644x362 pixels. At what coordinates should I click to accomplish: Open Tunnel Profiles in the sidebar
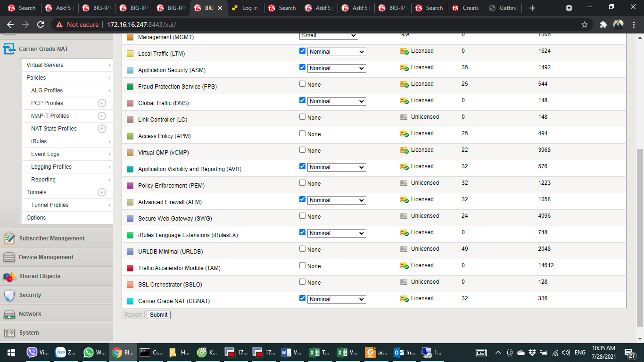50,205
